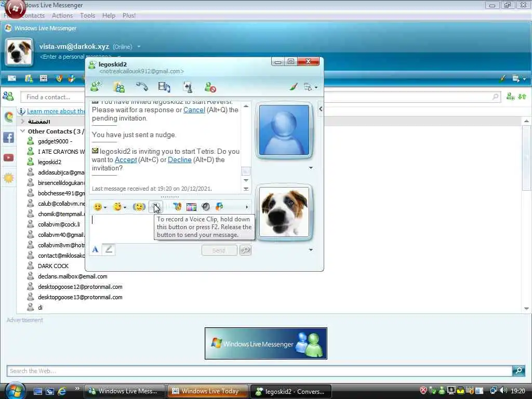
Task: Expand the Arabic-named favorites group
Action: pyautogui.click(x=22, y=121)
